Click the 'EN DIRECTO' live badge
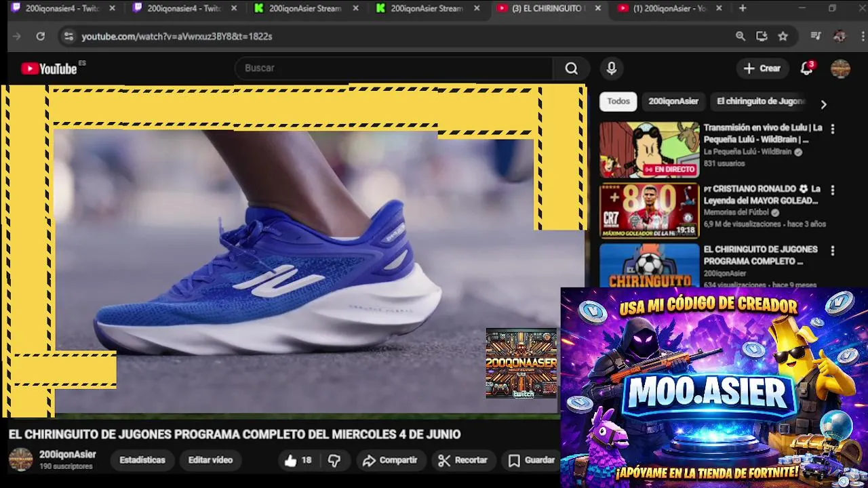The height and width of the screenshot is (488, 868). pyautogui.click(x=670, y=169)
